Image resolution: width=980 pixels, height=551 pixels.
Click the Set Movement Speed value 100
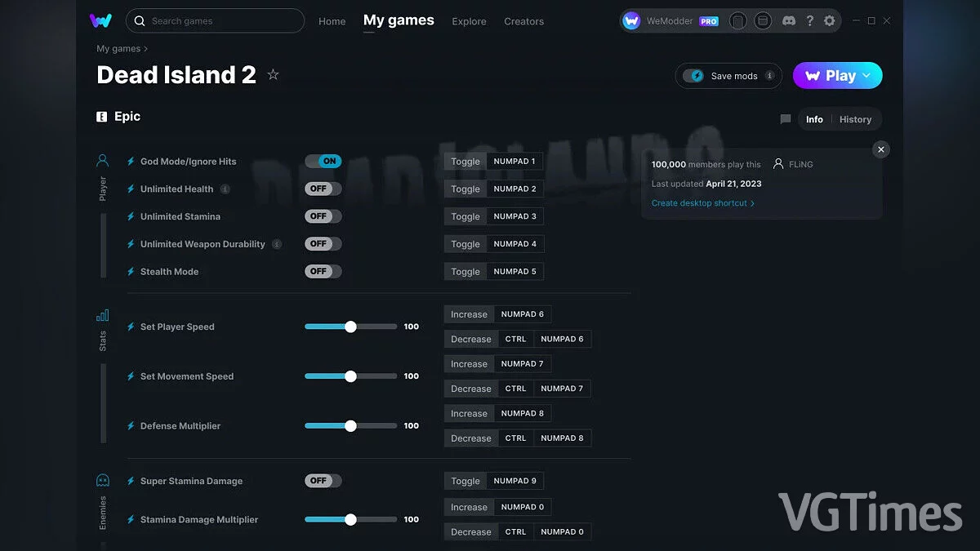pyautogui.click(x=412, y=376)
